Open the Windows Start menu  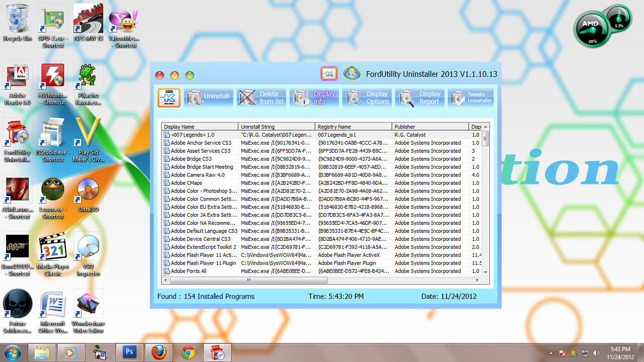[13, 352]
